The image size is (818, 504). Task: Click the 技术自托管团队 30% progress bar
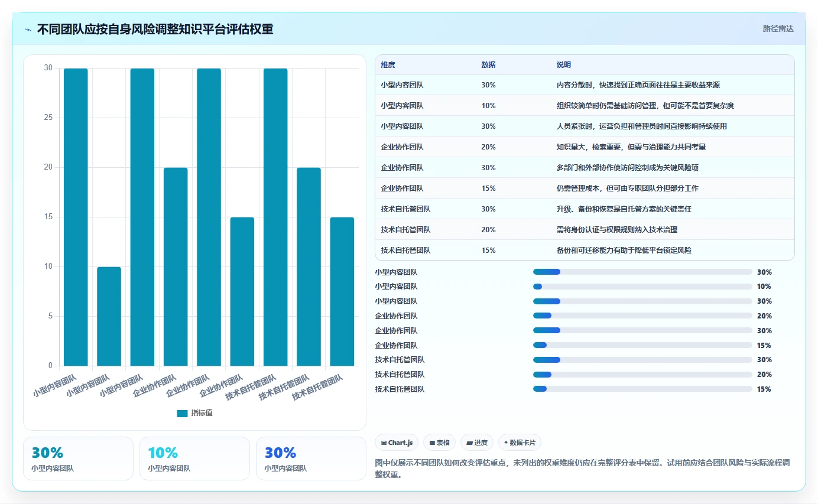642,359
